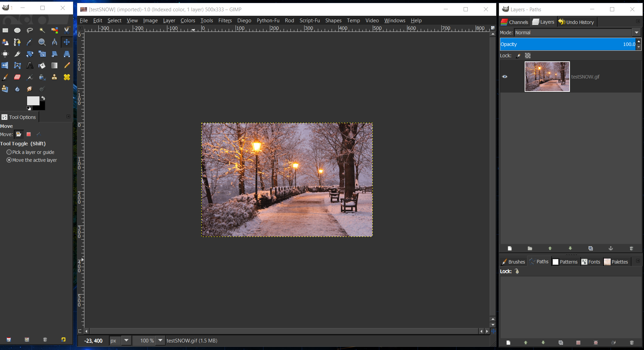The width and height of the screenshot is (644, 350).
Task: Switch to the Channels tab
Action: point(514,22)
